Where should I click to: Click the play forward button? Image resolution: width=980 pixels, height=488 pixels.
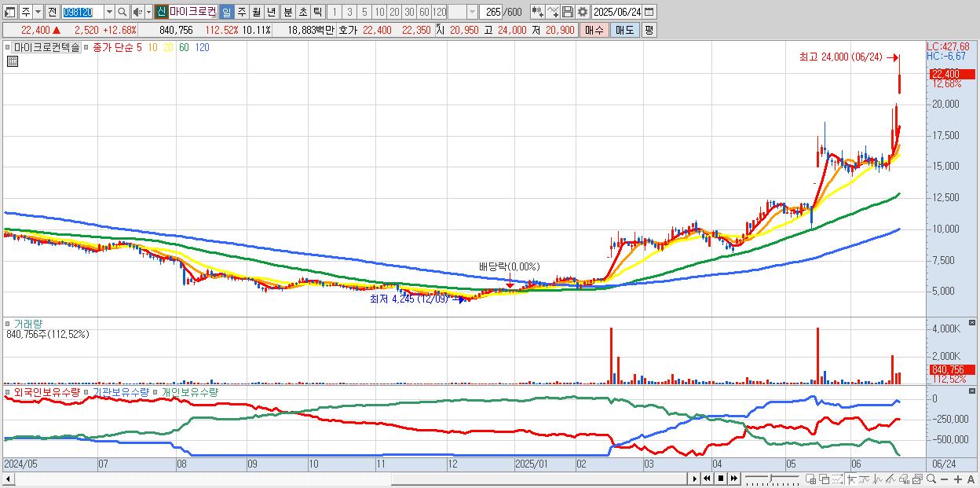[x=695, y=479]
